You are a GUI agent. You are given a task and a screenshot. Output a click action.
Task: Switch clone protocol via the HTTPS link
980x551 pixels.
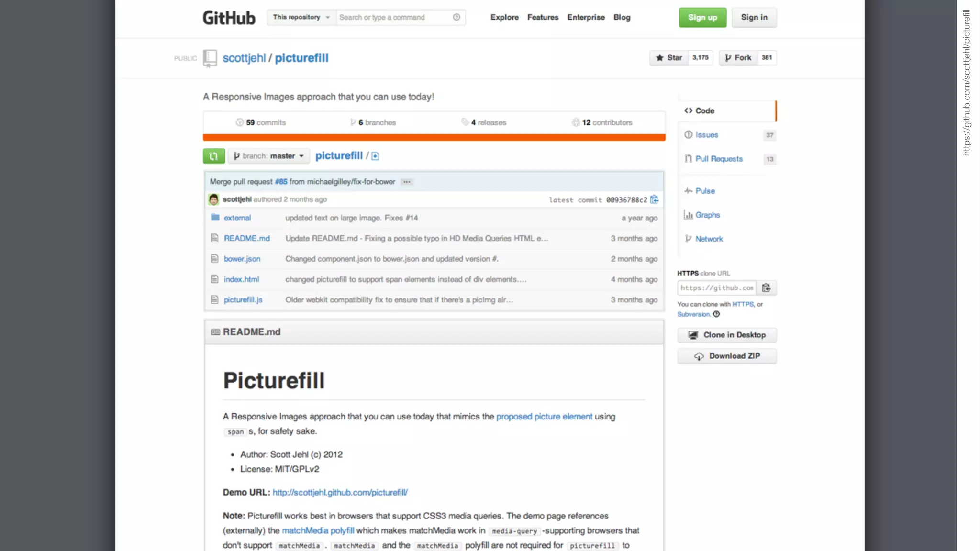(x=743, y=304)
